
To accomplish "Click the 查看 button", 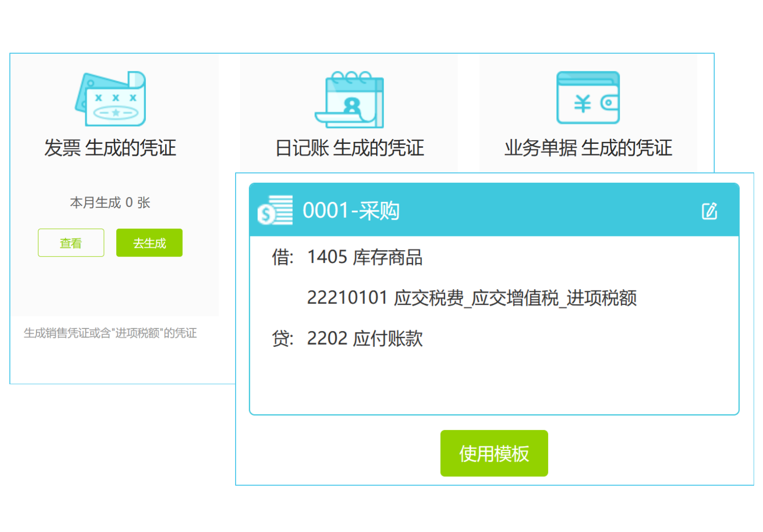I will click(x=71, y=242).
